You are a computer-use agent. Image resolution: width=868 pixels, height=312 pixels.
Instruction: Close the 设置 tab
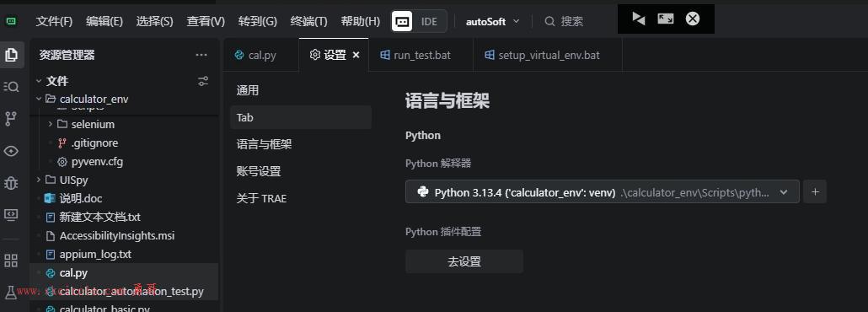click(356, 55)
